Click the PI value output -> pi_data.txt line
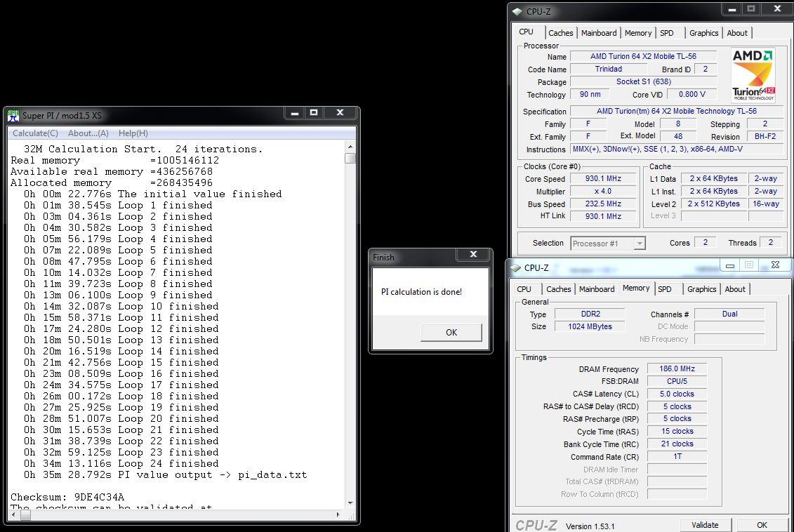Screen dimensions: 794x532 tap(165, 475)
